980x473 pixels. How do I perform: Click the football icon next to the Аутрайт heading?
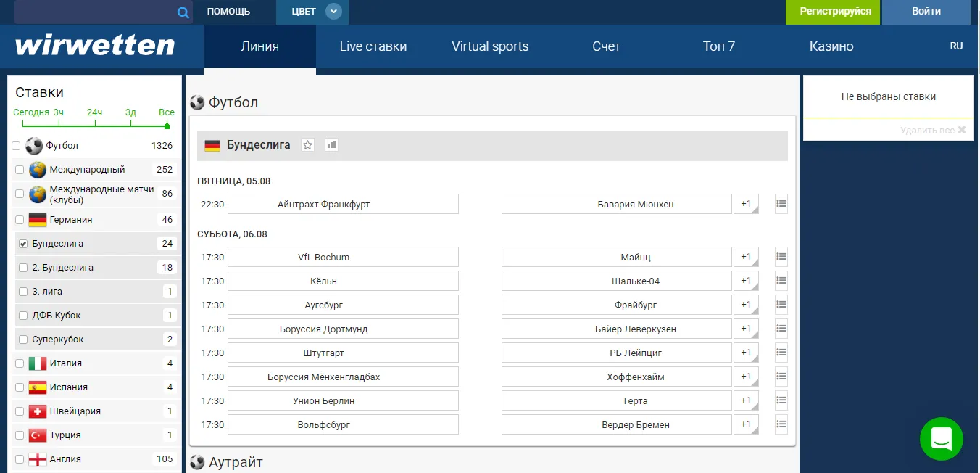tap(197, 462)
